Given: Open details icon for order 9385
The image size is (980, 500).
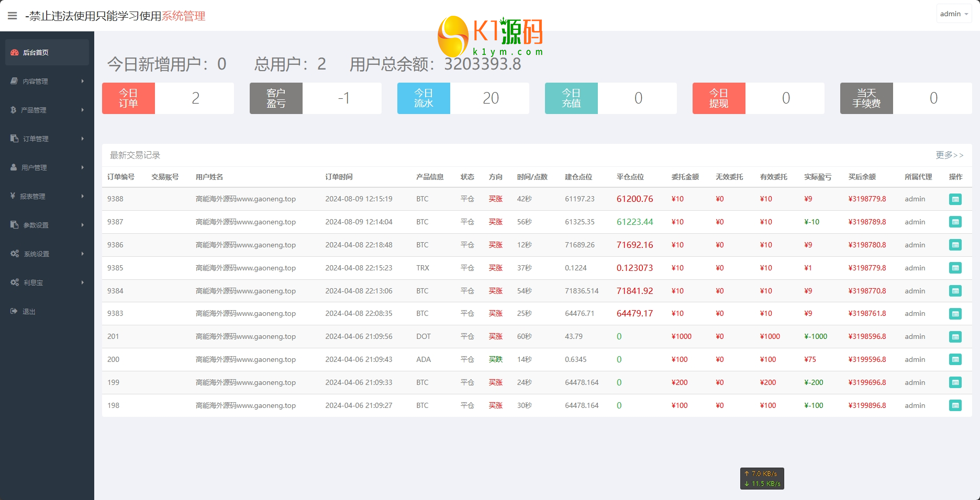Looking at the screenshot, I should point(955,268).
